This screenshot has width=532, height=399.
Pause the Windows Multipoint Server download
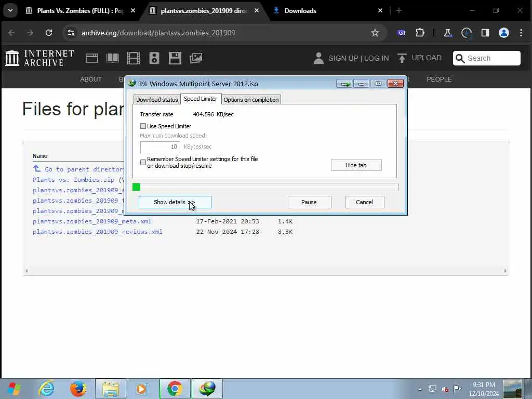coord(310,202)
